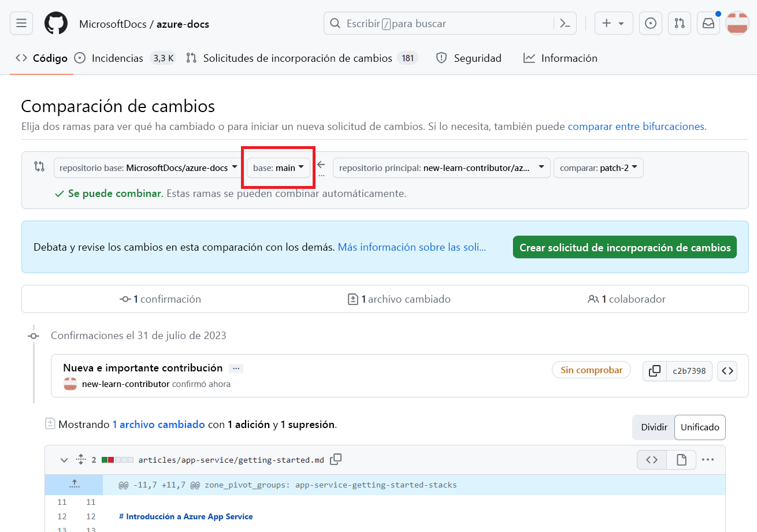Screen dimensions: 757x532
Task: Select the 1 archivo cambiado summary tab
Action: 399,299
